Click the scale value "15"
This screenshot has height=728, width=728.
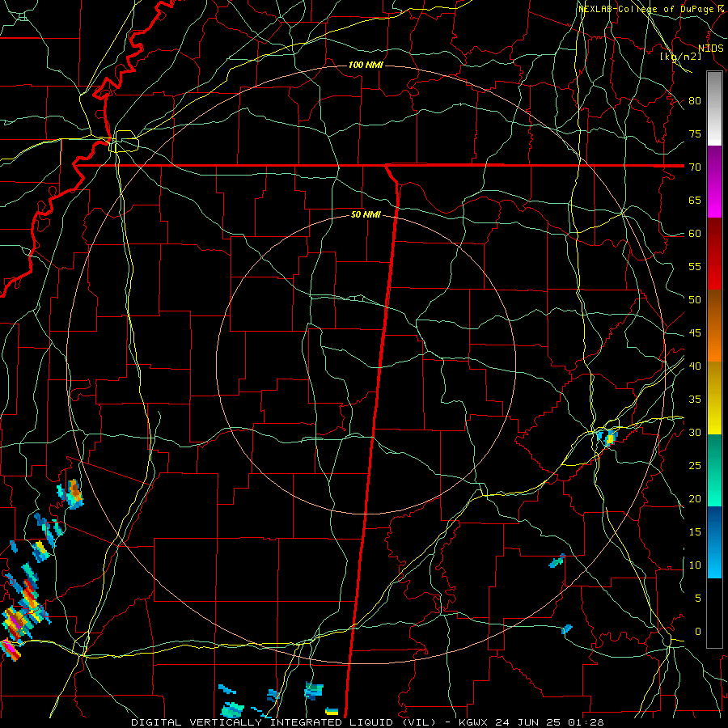point(695,532)
